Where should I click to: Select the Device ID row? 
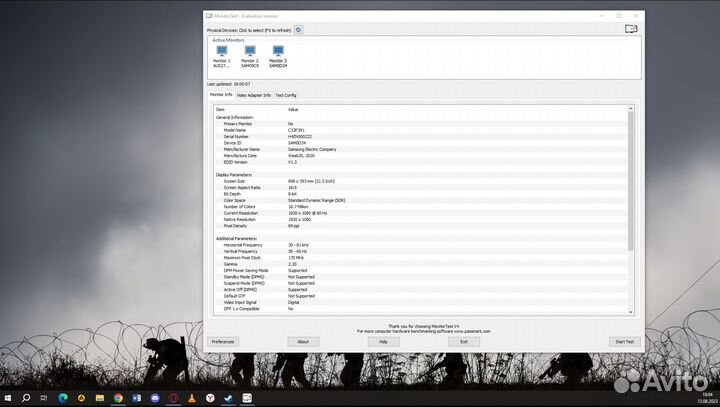[x=421, y=143]
